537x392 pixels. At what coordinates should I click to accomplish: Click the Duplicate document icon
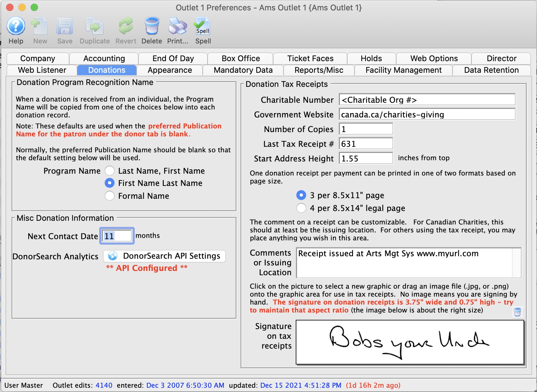(94, 27)
